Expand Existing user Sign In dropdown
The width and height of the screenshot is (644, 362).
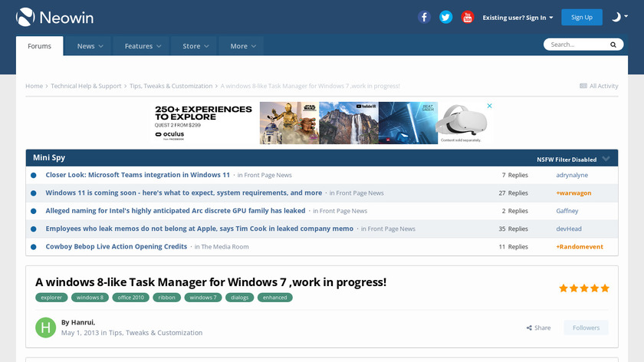[518, 18]
